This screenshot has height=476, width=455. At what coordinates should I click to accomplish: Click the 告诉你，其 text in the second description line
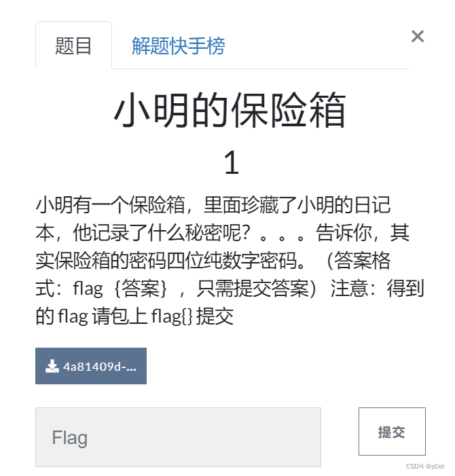(363, 233)
